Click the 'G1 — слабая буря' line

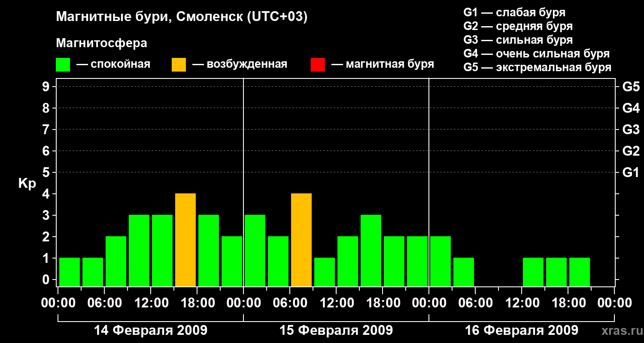[x=514, y=12]
